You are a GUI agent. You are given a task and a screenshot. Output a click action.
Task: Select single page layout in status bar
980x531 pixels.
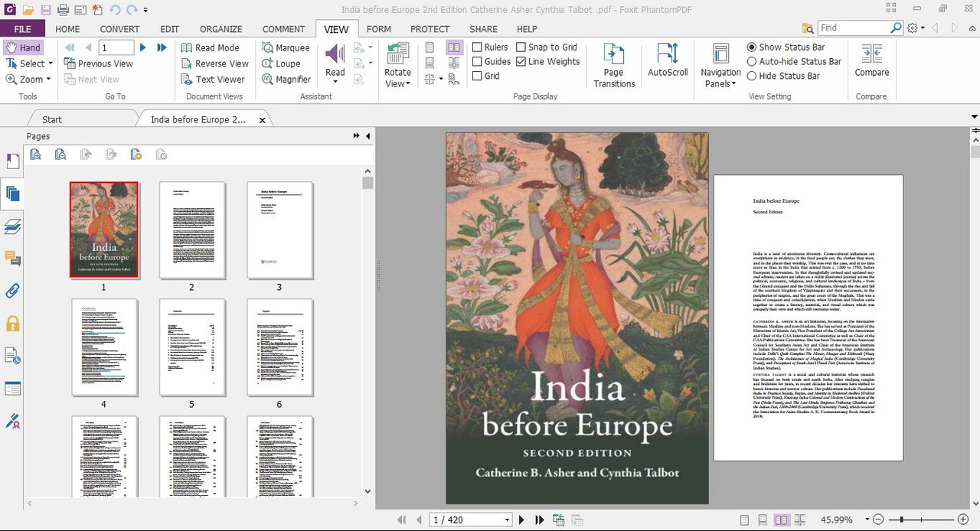[x=744, y=520]
